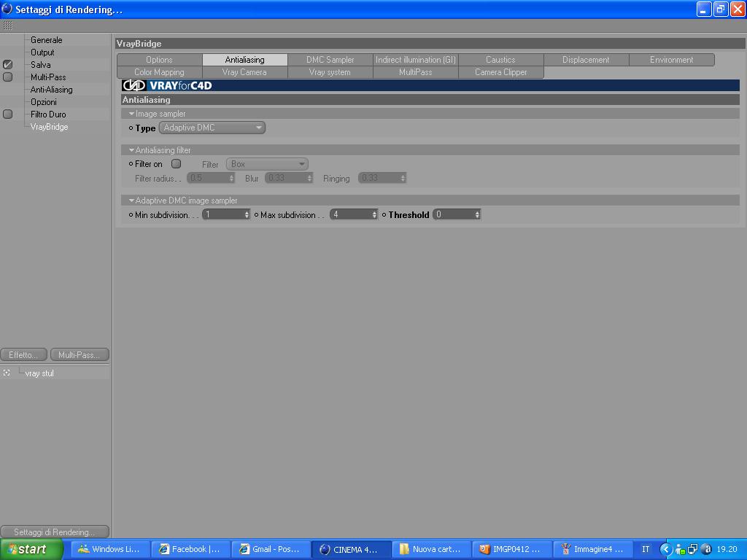747x560 pixels.
Task: Click the Settaggi di Rendering... button
Action: 55,532
